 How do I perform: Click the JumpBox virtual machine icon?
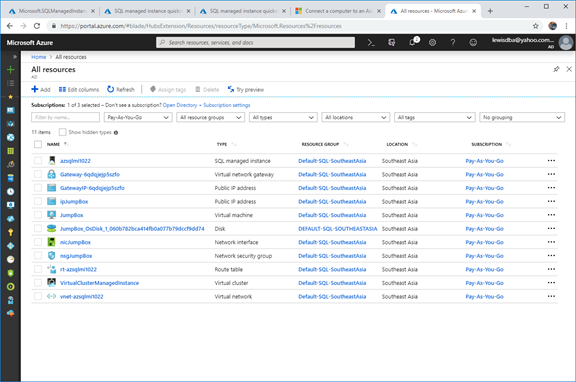[52, 215]
